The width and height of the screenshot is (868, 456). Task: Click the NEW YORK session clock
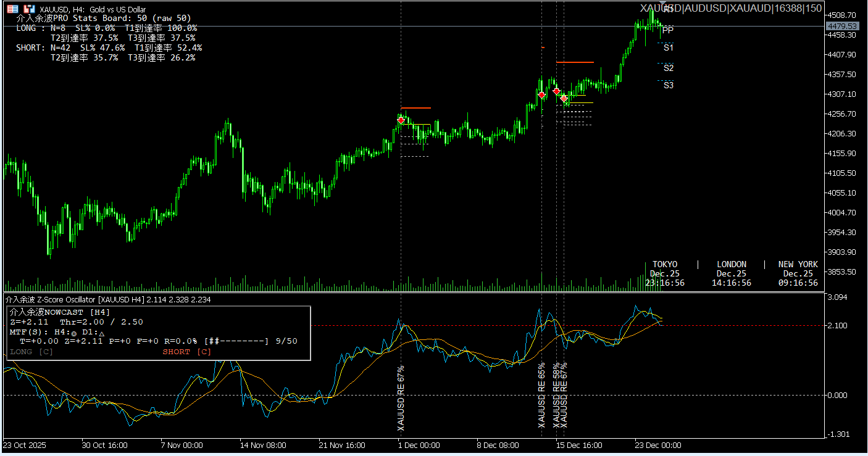click(x=798, y=273)
